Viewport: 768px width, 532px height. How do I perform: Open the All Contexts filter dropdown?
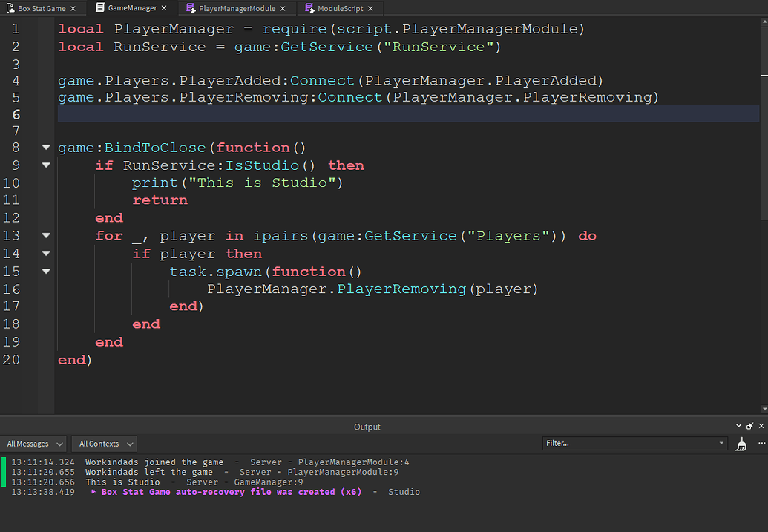coord(105,444)
